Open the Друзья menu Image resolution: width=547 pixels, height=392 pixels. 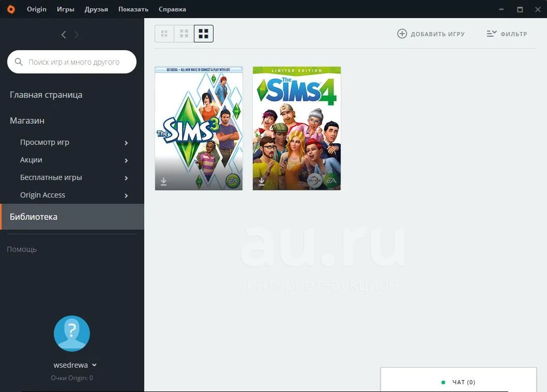coord(96,9)
